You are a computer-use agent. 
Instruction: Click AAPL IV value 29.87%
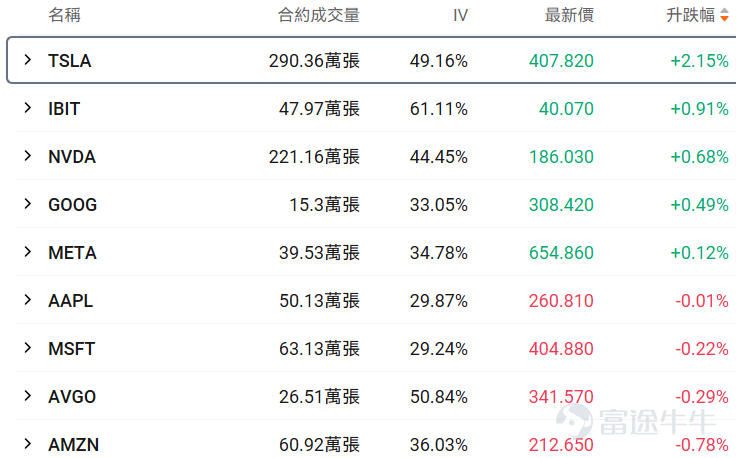click(439, 301)
